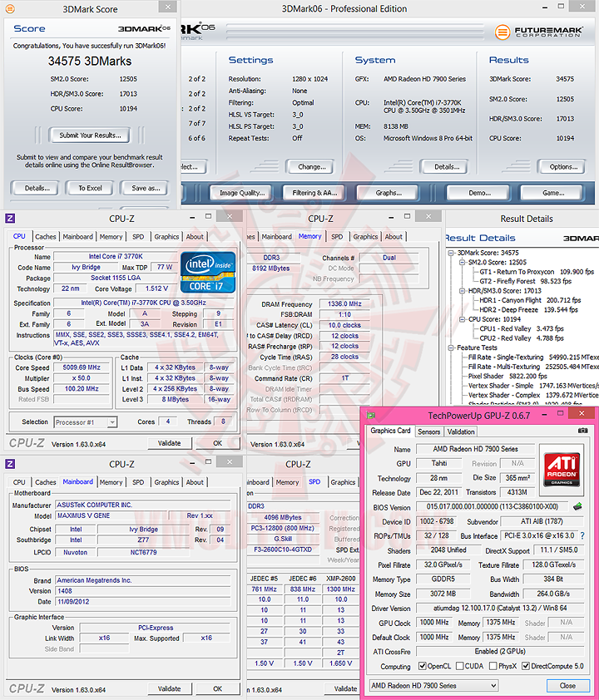Toggle the CUDA checkbox in GPU-Z

[x=459, y=666]
